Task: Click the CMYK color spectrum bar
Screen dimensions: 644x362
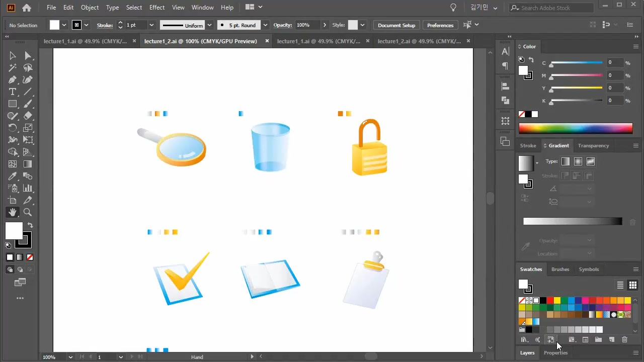Action: click(576, 129)
